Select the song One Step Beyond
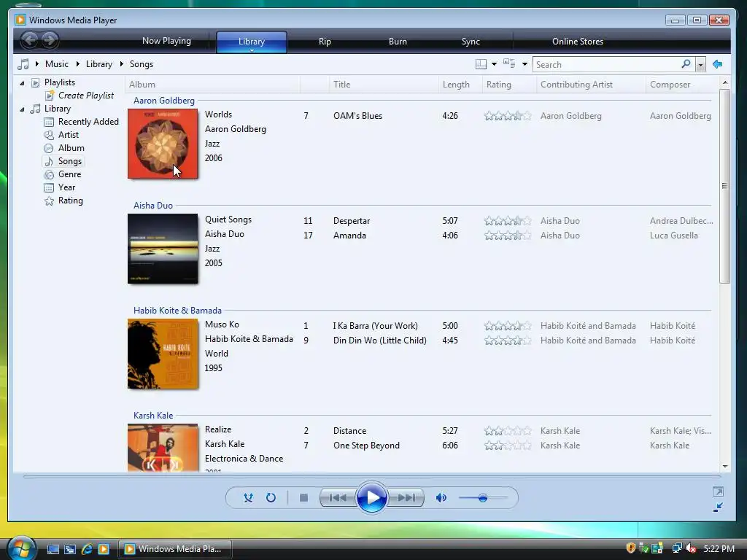Image resolution: width=747 pixels, height=560 pixels. click(x=366, y=446)
